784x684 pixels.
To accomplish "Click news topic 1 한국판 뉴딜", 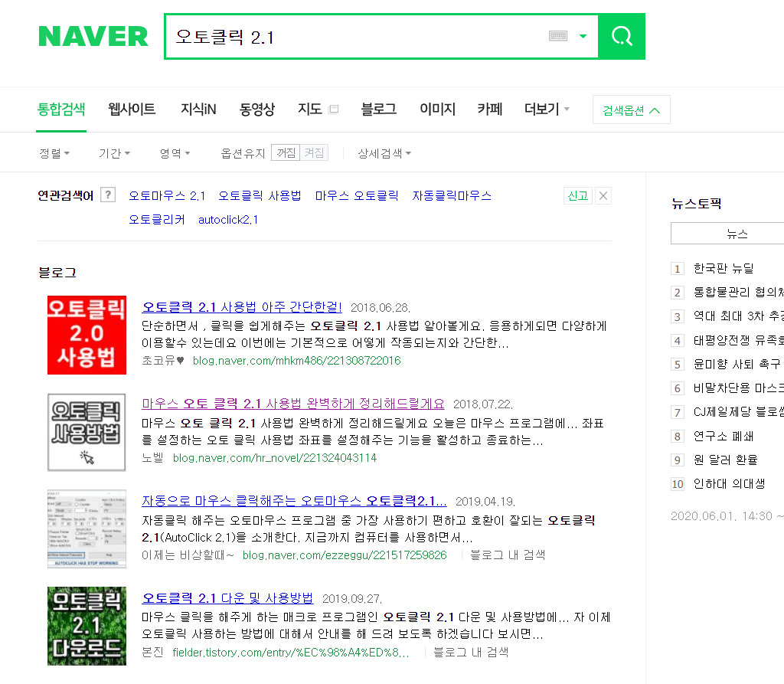I will [723, 269].
